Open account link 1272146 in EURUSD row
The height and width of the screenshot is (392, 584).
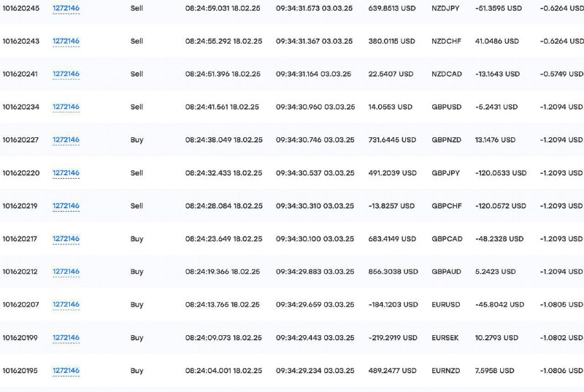(x=66, y=304)
